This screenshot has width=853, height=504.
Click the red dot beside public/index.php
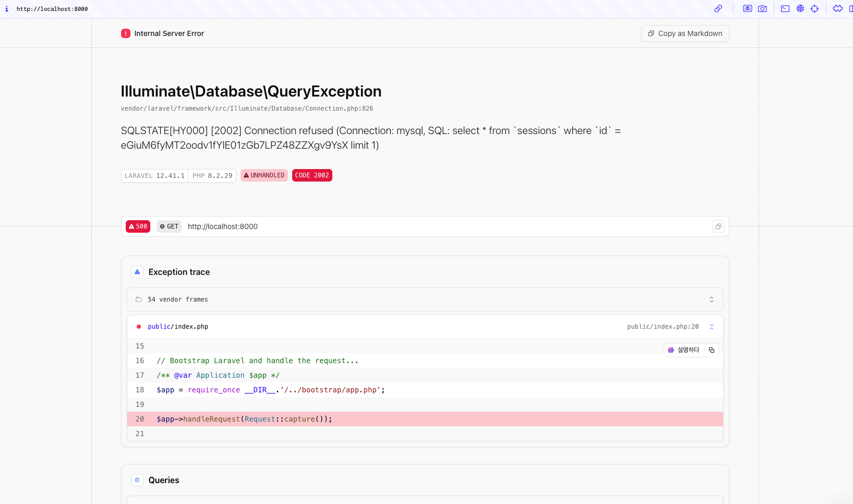click(139, 327)
